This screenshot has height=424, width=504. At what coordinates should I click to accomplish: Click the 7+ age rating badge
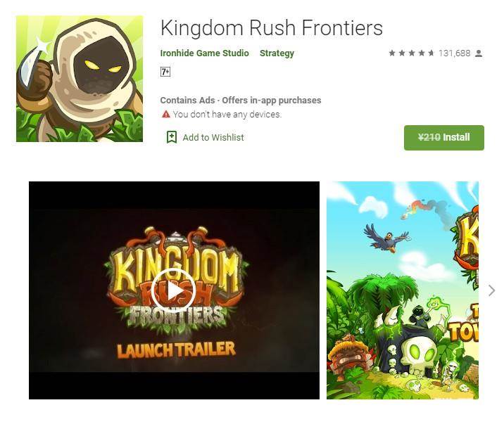tap(165, 72)
